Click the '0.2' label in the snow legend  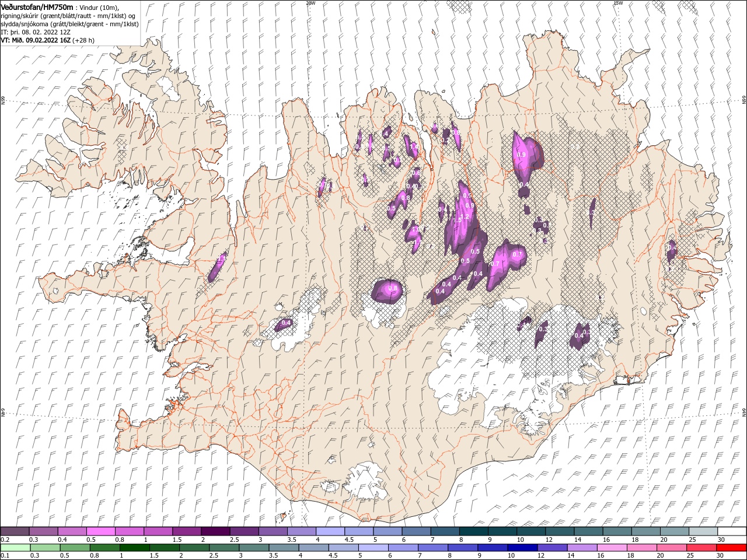click(4, 540)
